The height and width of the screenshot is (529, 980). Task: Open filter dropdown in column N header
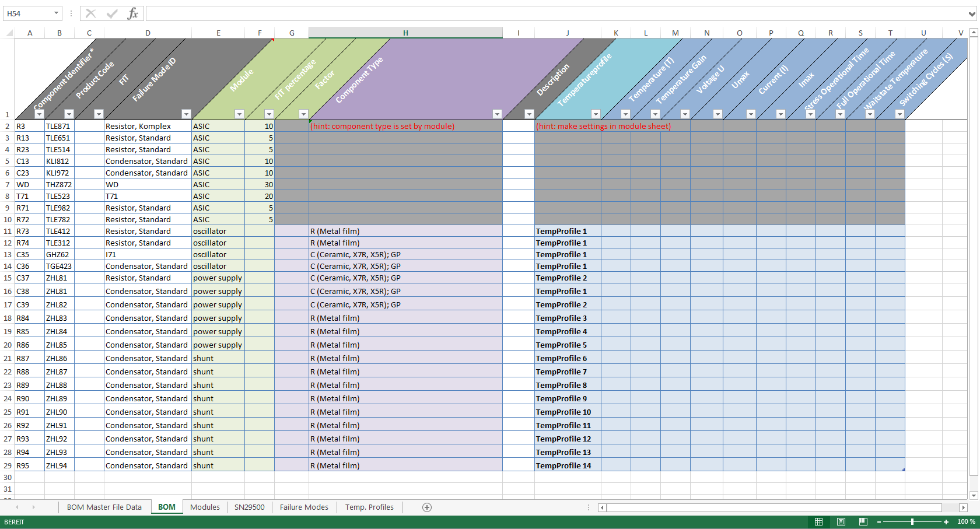(717, 114)
